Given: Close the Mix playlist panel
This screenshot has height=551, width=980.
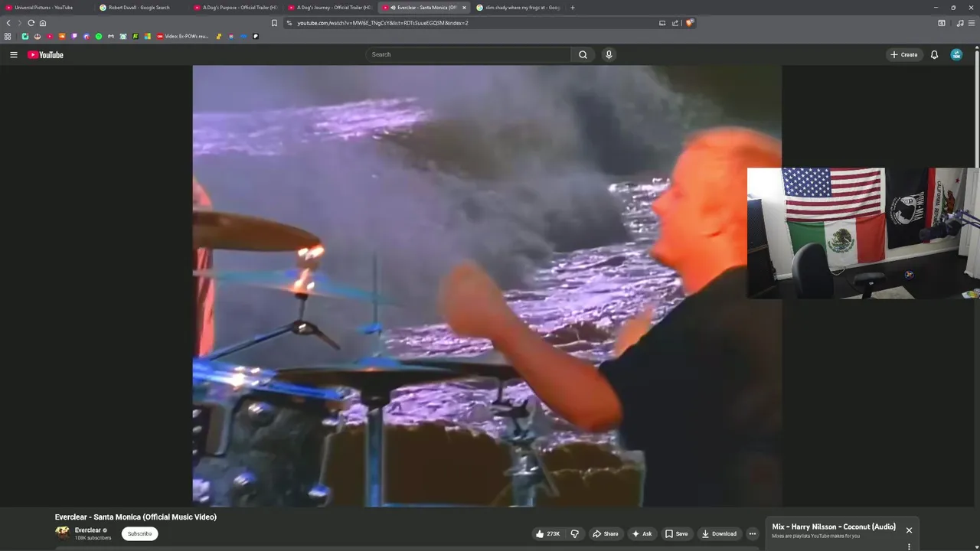Looking at the screenshot, I should (x=909, y=530).
